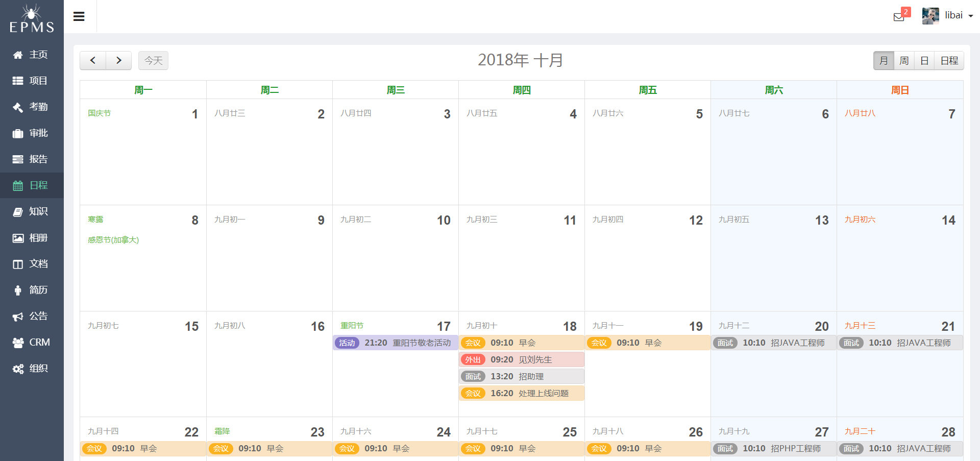Go to the next month
Viewport: 980px width, 461px height.
coord(119,60)
